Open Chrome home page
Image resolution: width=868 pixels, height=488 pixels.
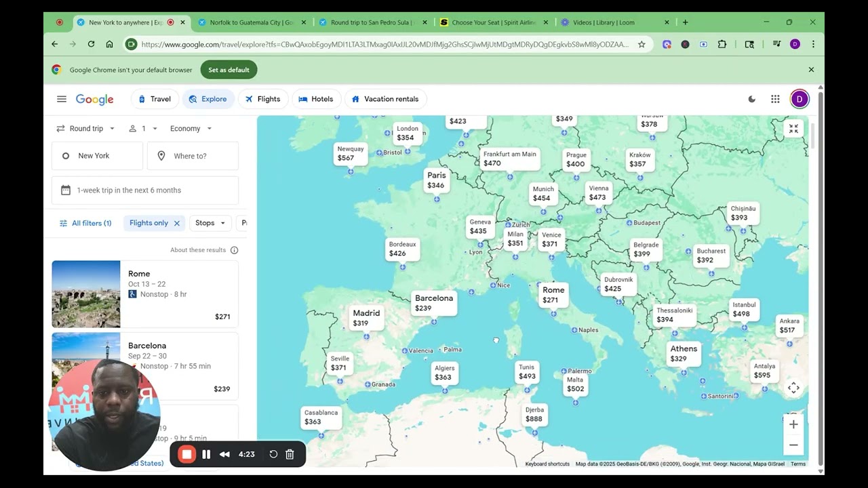click(109, 44)
